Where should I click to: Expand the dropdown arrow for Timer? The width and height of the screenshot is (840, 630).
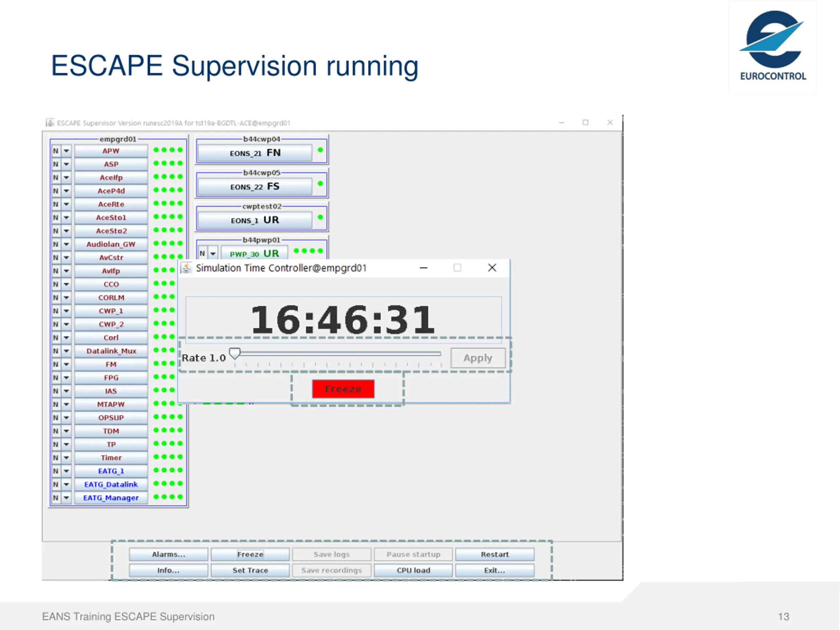67,458
